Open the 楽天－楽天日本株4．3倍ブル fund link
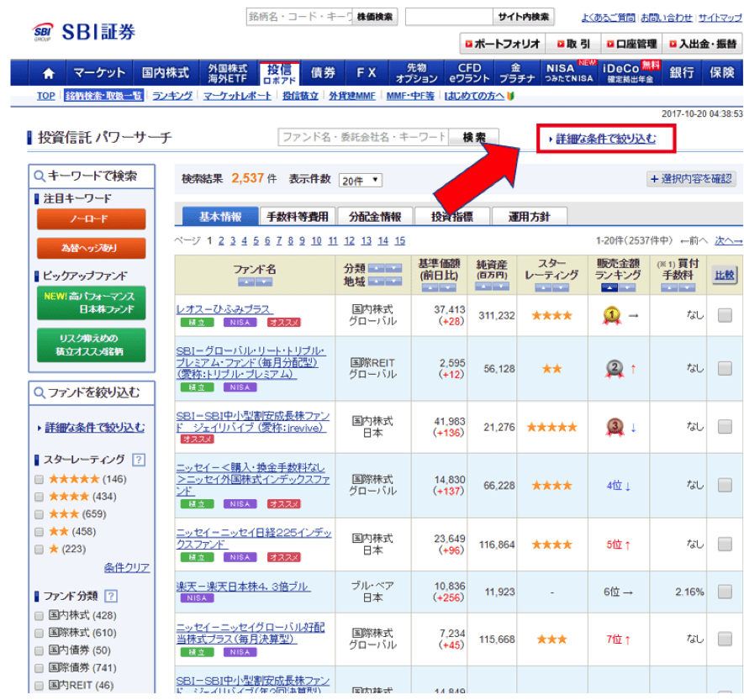This screenshot has width=744, height=700. click(x=243, y=586)
